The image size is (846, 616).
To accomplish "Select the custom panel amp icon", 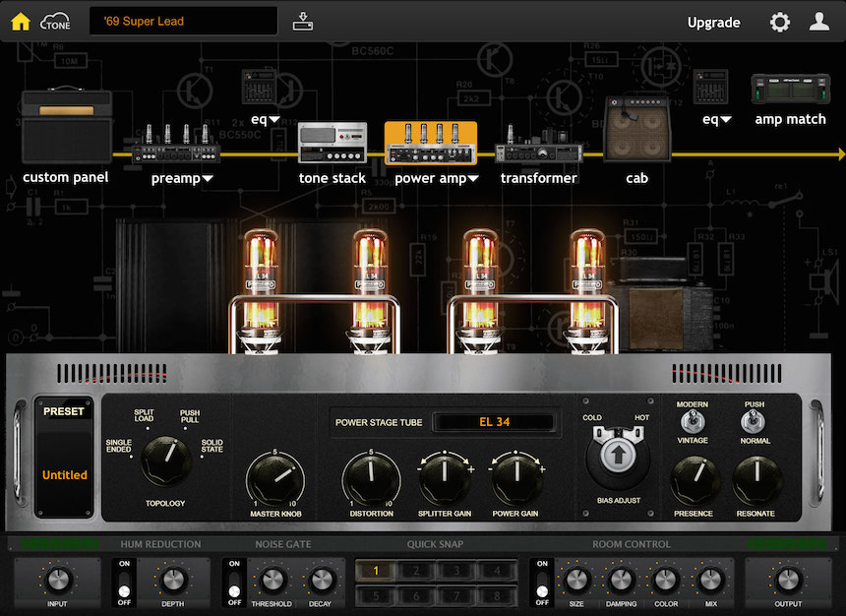I will click(67, 125).
